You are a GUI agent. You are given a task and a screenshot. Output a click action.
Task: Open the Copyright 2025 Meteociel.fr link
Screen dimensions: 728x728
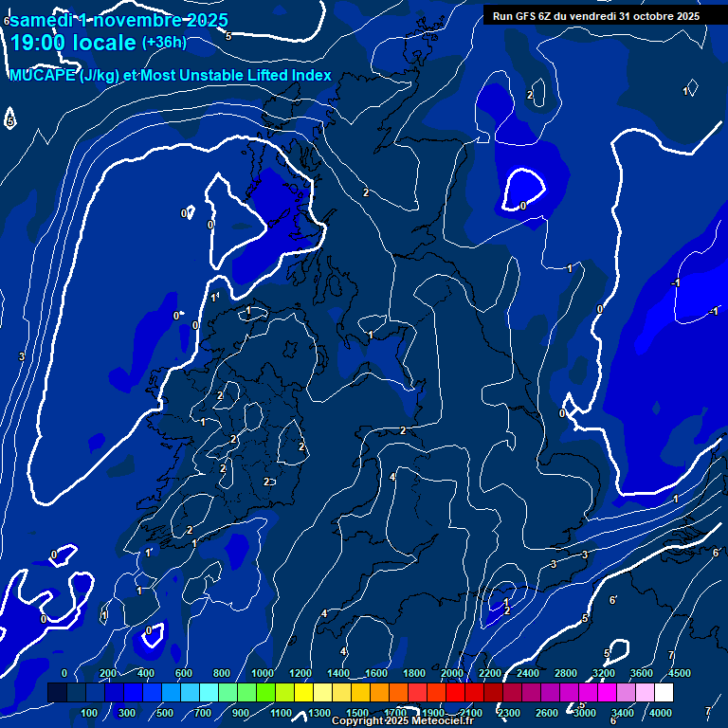pyautogui.click(x=403, y=721)
